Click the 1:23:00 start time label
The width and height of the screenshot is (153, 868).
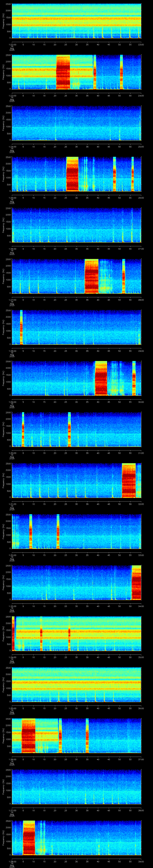coord(12,96)
